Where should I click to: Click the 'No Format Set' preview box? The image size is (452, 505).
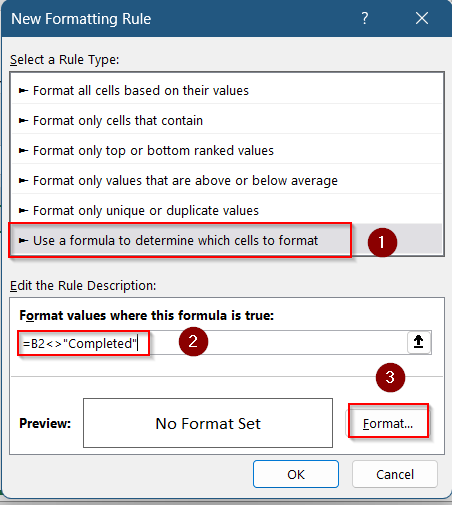[208, 423]
